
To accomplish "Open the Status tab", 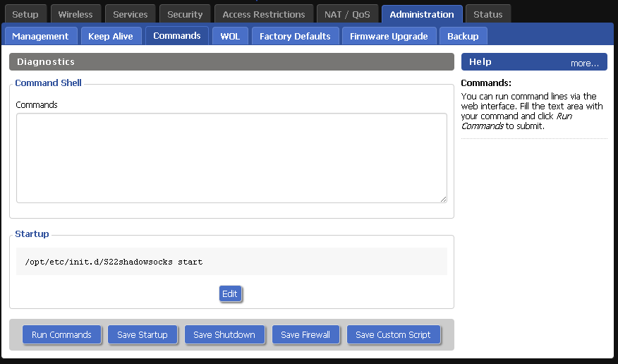I will [x=488, y=14].
